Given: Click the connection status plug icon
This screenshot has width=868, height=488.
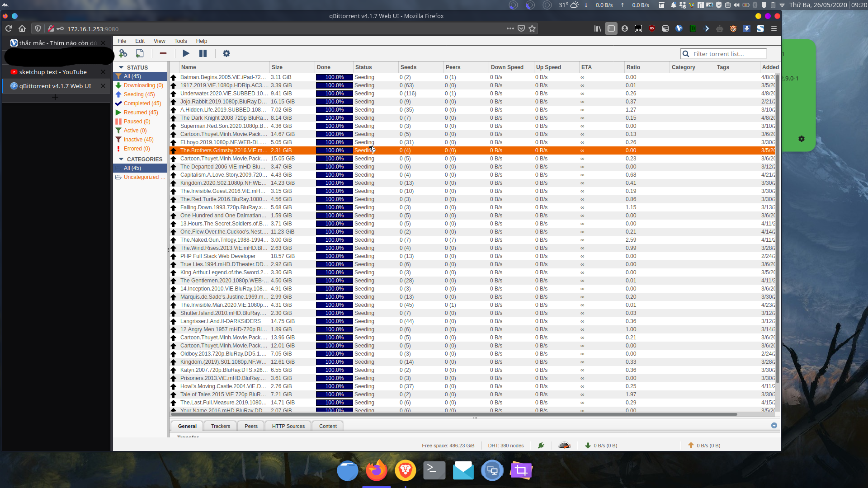Looking at the screenshot, I should point(541,446).
